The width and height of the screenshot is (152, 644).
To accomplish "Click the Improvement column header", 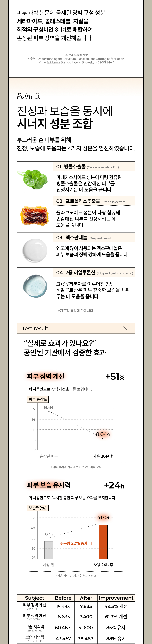I will point(116,598).
